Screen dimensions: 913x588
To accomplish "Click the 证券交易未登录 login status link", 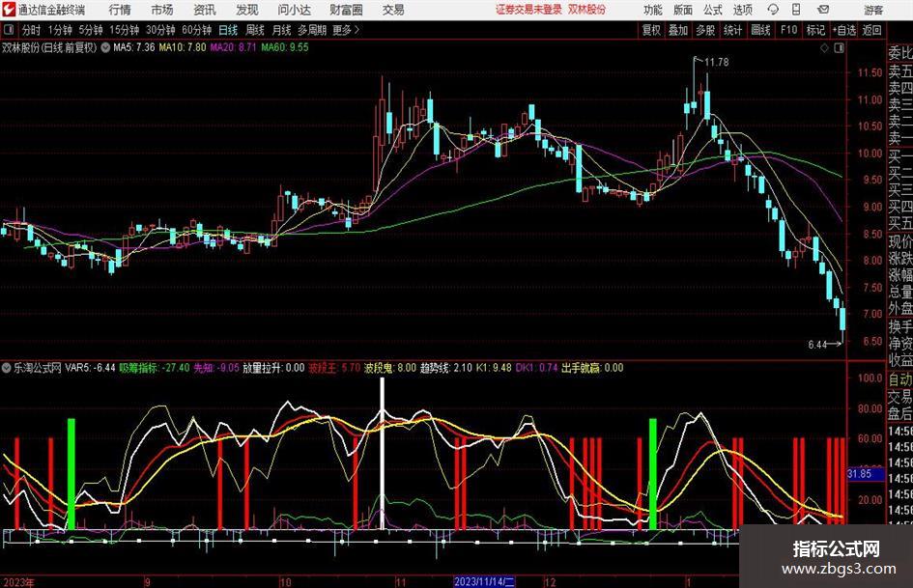I will 528,10.
